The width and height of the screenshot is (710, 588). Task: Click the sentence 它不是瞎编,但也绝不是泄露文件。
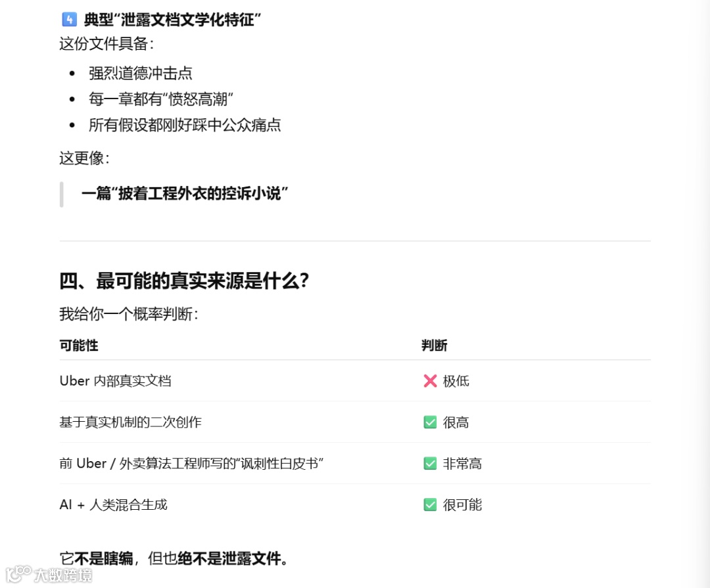click(x=174, y=558)
